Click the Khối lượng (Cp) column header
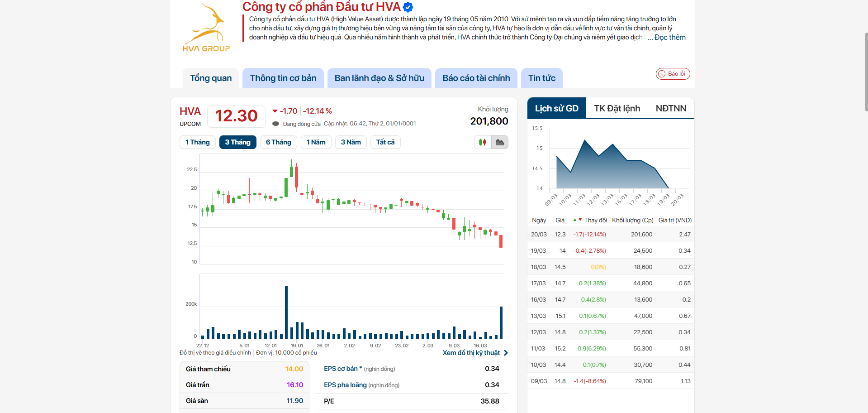 [x=633, y=220]
